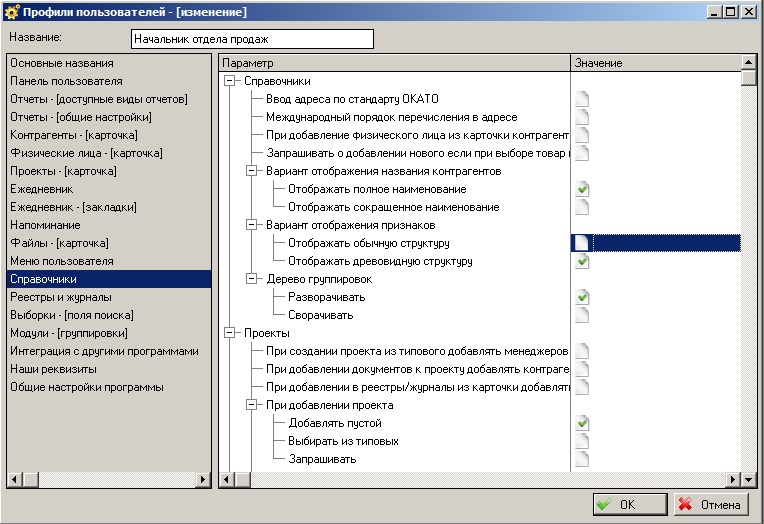This screenshot has width=764, height=524.
Task: Collapse the 'Проекты' tree node
Action: [230, 333]
